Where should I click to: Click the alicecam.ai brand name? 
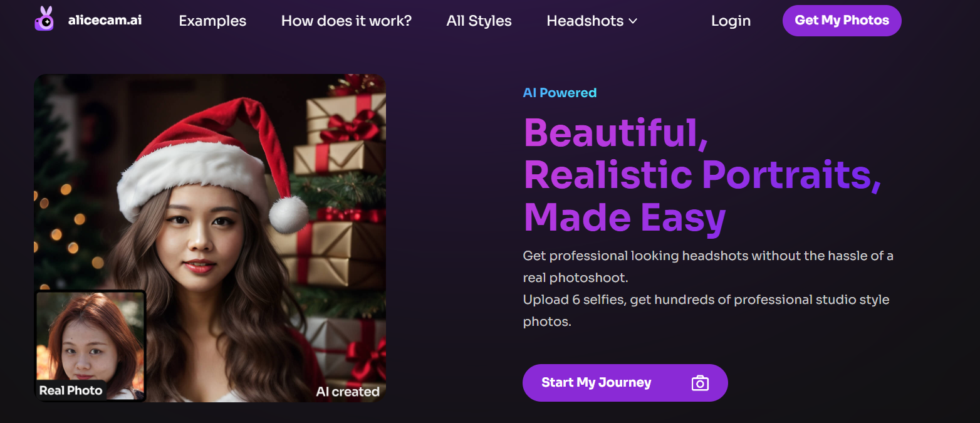tap(105, 20)
